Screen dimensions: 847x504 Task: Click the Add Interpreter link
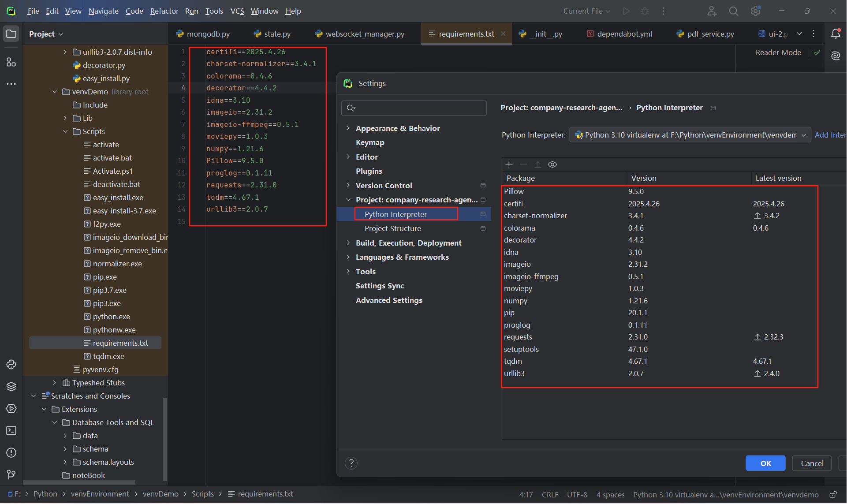tap(830, 135)
